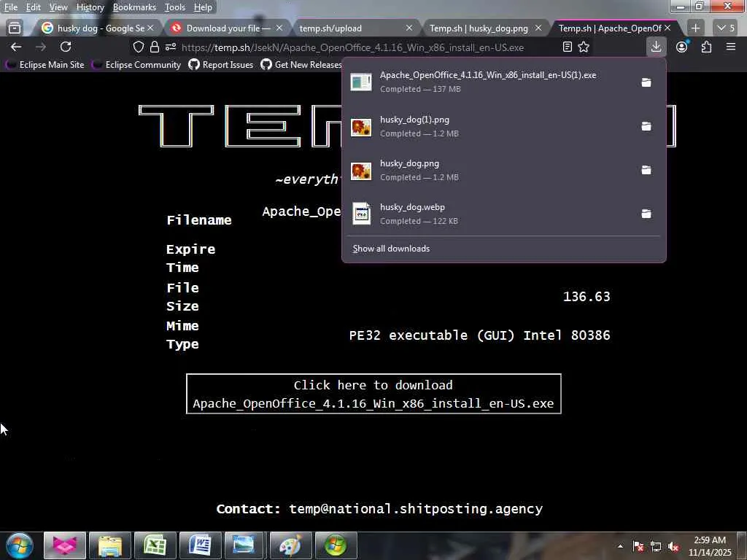The height and width of the screenshot is (560, 747).
Task: Click Show all downloads
Action: click(x=391, y=249)
